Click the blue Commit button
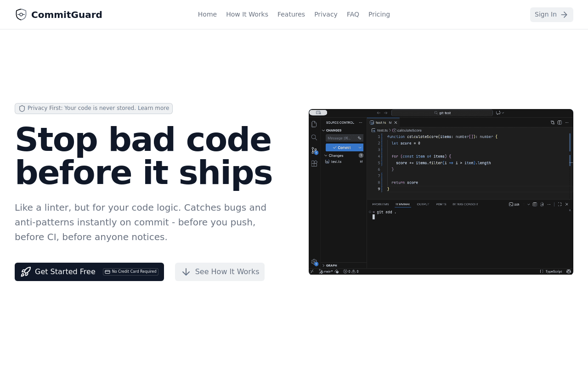The height and width of the screenshot is (368, 588). tap(341, 148)
